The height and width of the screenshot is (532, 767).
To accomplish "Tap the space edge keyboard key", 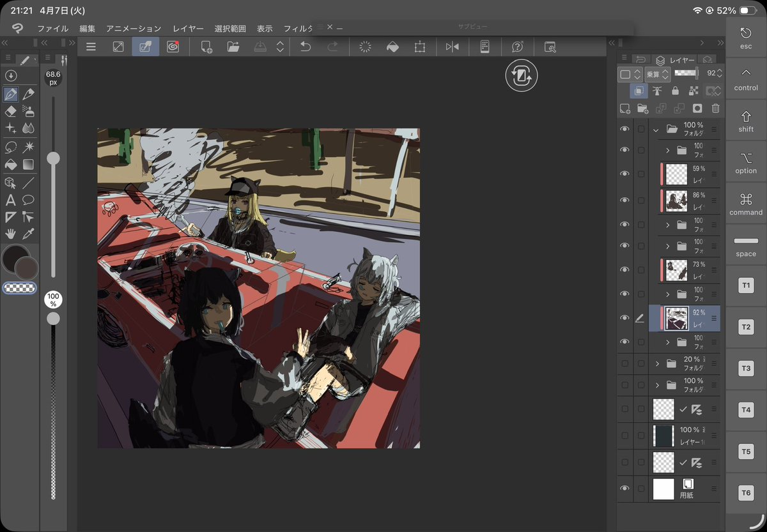I will [746, 244].
